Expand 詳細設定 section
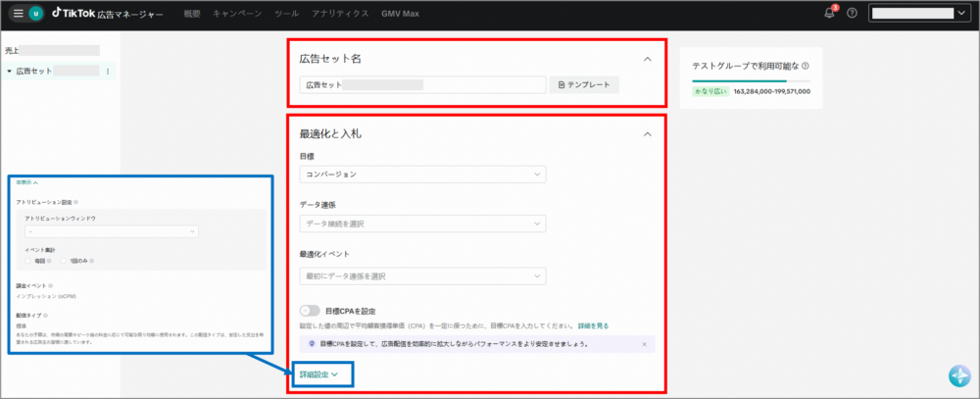The height and width of the screenshot is (399, 980). 319,374
